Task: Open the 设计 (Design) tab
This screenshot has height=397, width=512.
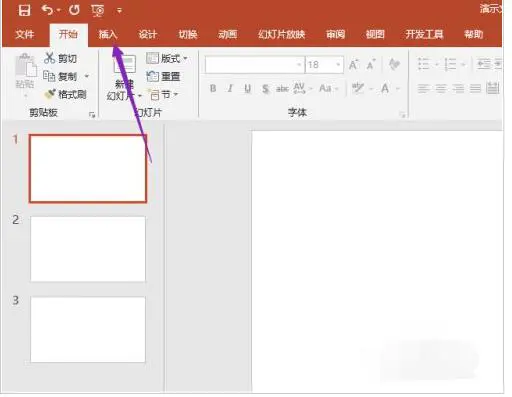Action: [x=148, y=34]
